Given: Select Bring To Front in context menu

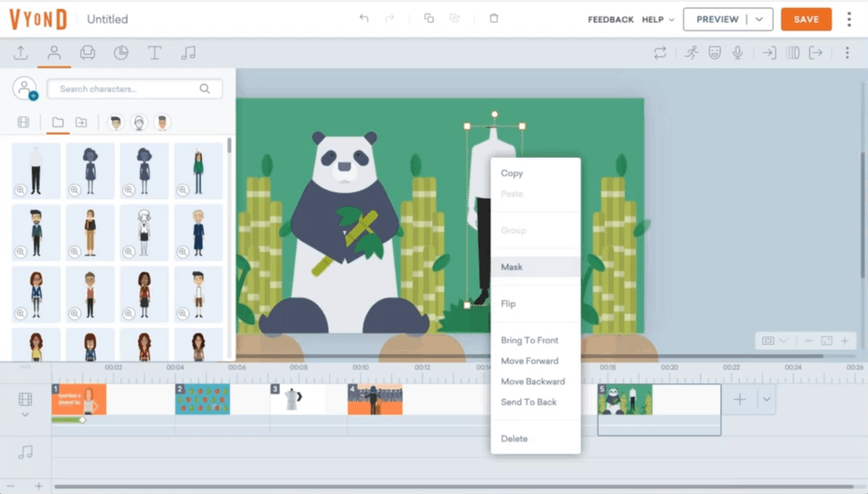Looking at the screenshot, I should (x=530, y=340).
